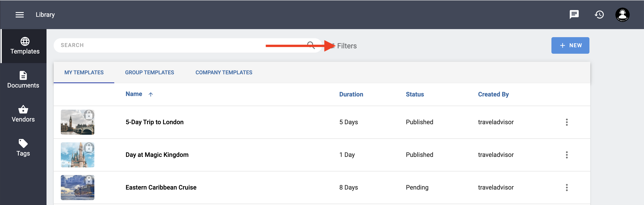Viewport: 644px width, 205px height.
Task: Switch to Group Templates tab
Action: 150,72
